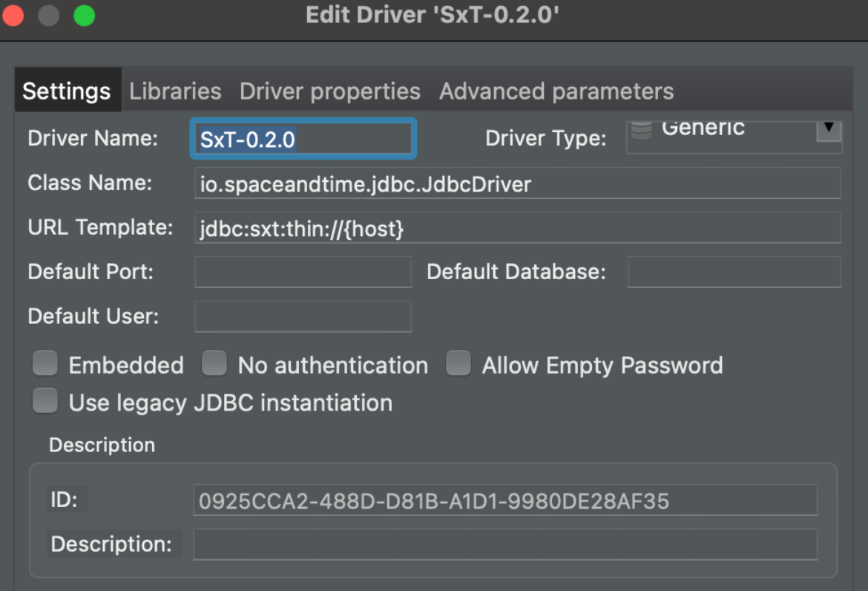Focus the Default Database field
This screenshot has width=868, height=591.
734,272
